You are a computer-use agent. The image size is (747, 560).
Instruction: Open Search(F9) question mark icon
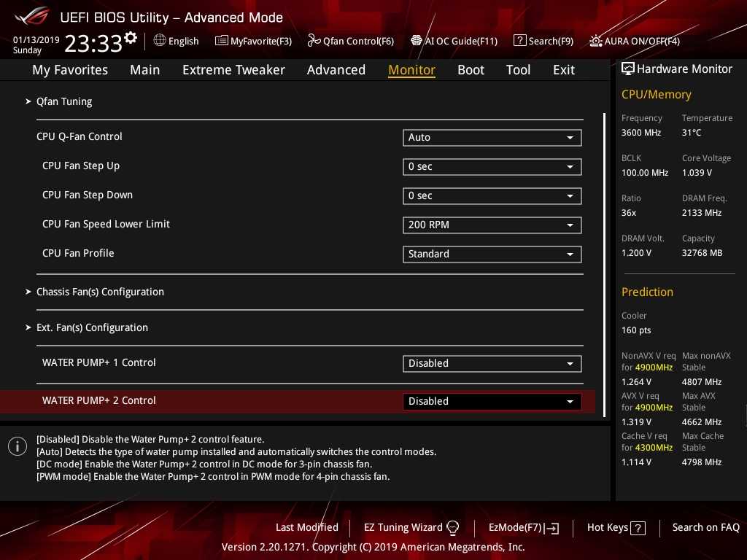click(519, 41)
